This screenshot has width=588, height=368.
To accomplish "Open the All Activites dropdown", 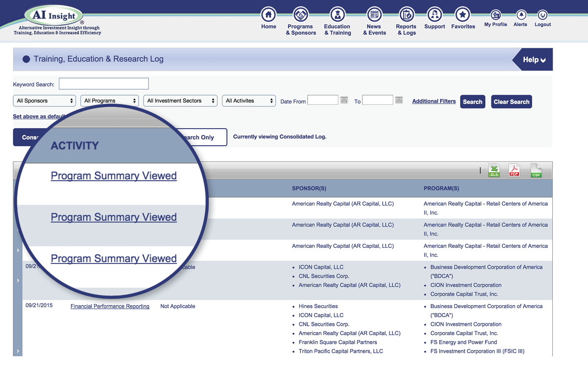I will click(249, 101).
